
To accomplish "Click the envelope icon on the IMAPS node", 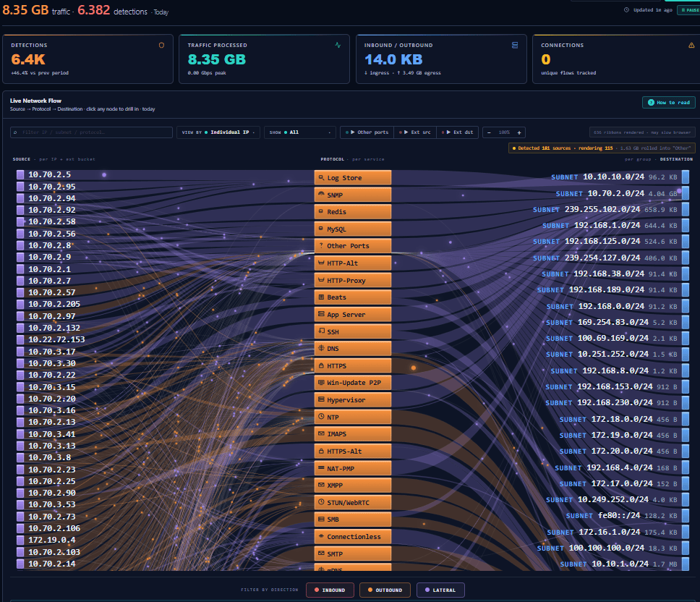I will [x=321, y=433].
